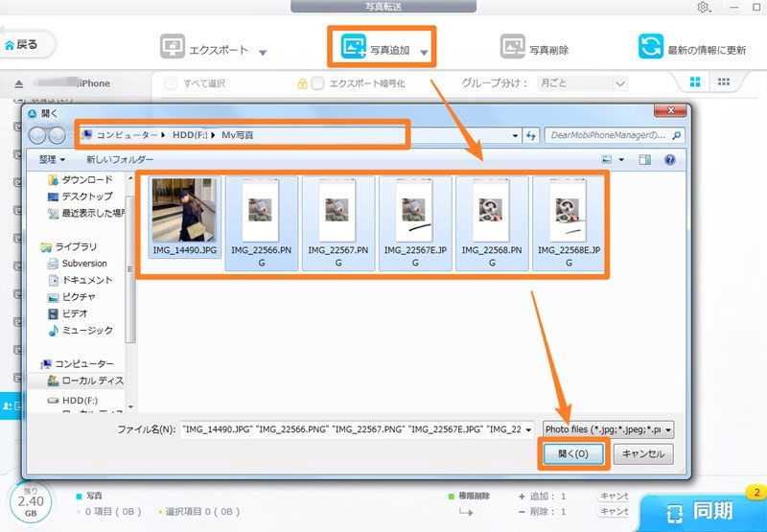Cancel the 追加: 1 pending action

point(613,496)
